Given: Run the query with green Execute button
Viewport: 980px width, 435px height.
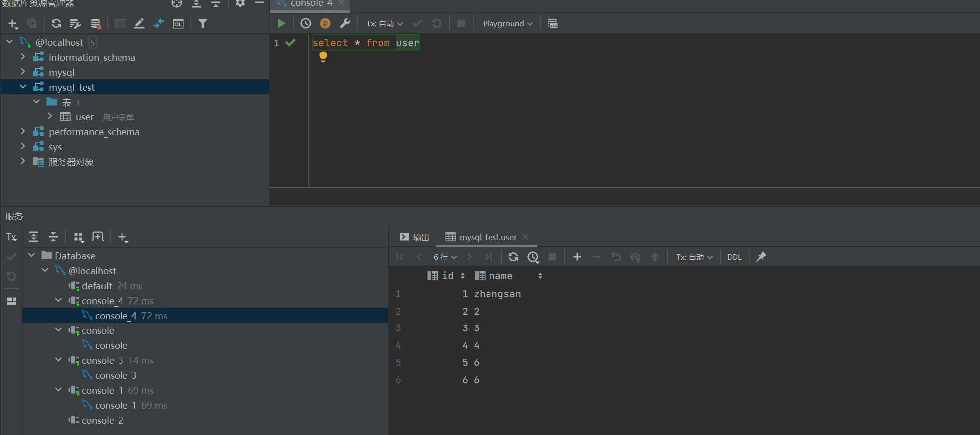Looking at the screenshot, I should [x=281, y=23].
